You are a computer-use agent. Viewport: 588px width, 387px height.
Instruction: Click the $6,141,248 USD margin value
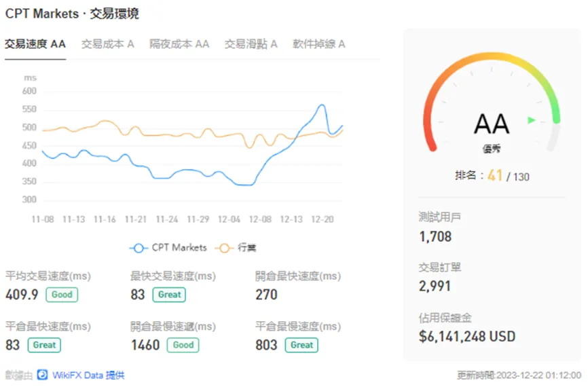click(467, 337)
